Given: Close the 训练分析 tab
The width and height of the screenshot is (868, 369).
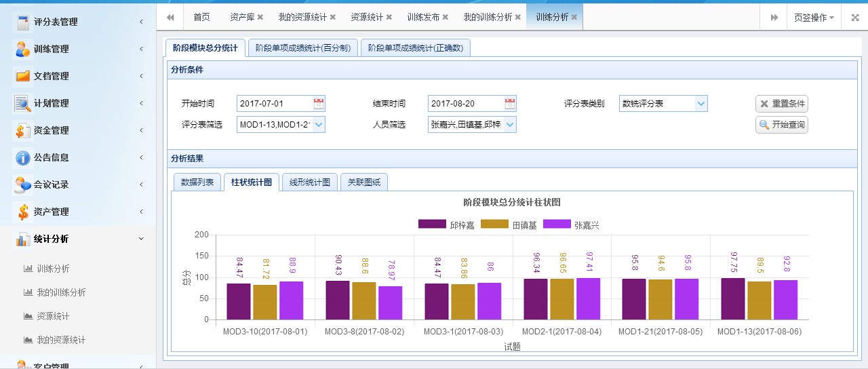Looking at the screenshot, I should pos(574,17).
